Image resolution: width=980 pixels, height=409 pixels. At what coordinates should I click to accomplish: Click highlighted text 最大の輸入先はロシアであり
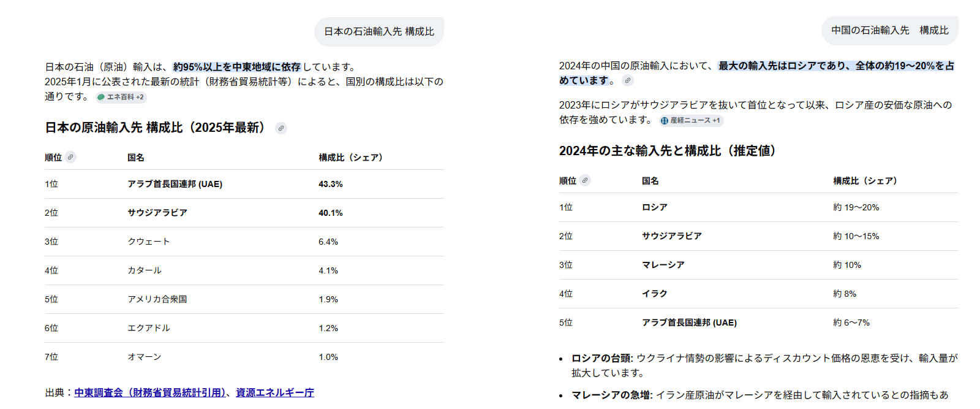[x=783, y=66]
